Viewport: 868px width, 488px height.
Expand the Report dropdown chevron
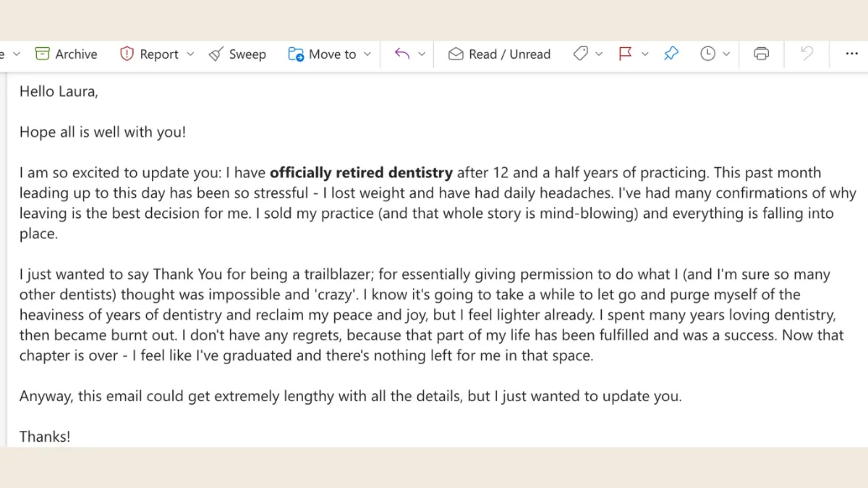tap(190, 54)
